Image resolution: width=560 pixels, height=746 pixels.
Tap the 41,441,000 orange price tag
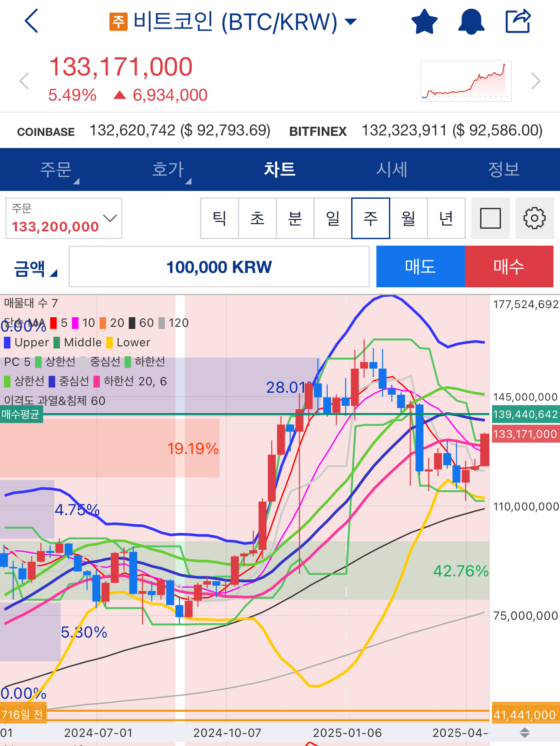525,715
